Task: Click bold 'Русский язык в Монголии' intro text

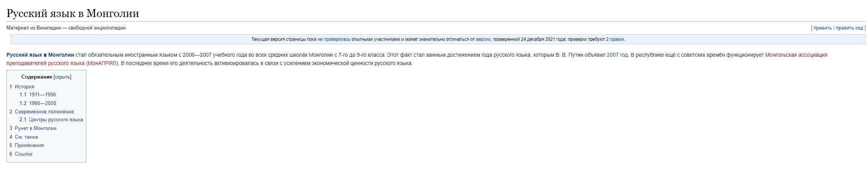Action: pyautogui.click(x=40, y=55)
